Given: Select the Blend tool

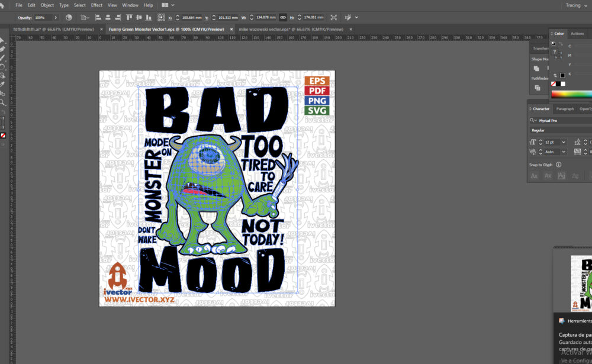Looking at the screenshot, I should (2, 94).
